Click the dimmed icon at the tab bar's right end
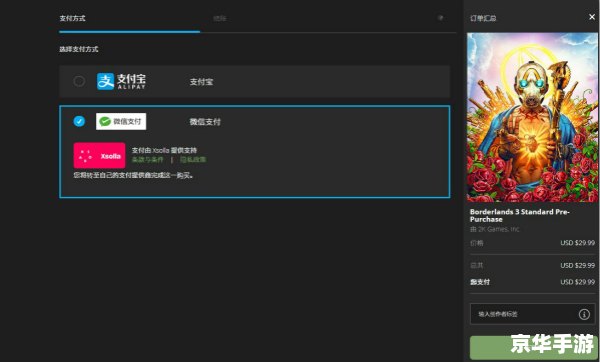The height and width of the screenshot is (362, 600). tap(440, 18)
